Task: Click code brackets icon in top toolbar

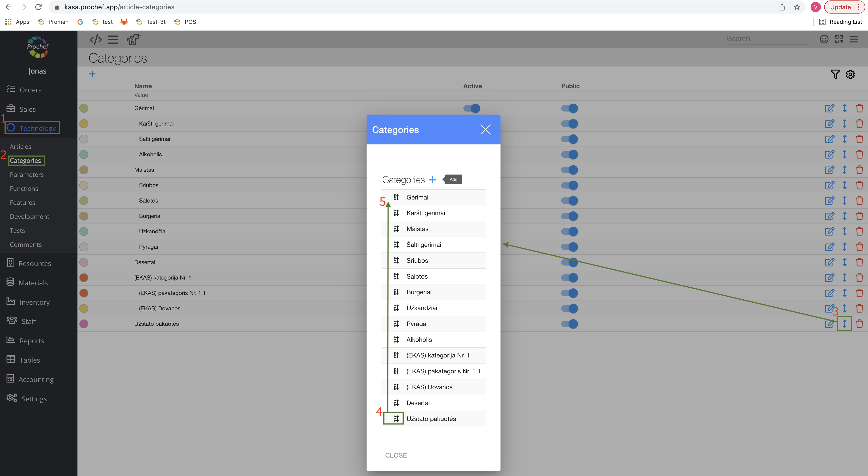Action: coord(96,39)
